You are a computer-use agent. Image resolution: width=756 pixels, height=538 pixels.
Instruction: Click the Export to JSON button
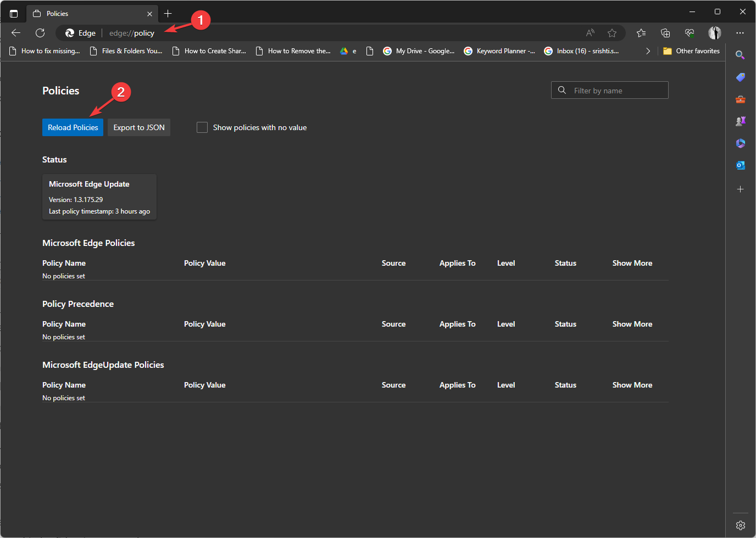pos(139,127)
